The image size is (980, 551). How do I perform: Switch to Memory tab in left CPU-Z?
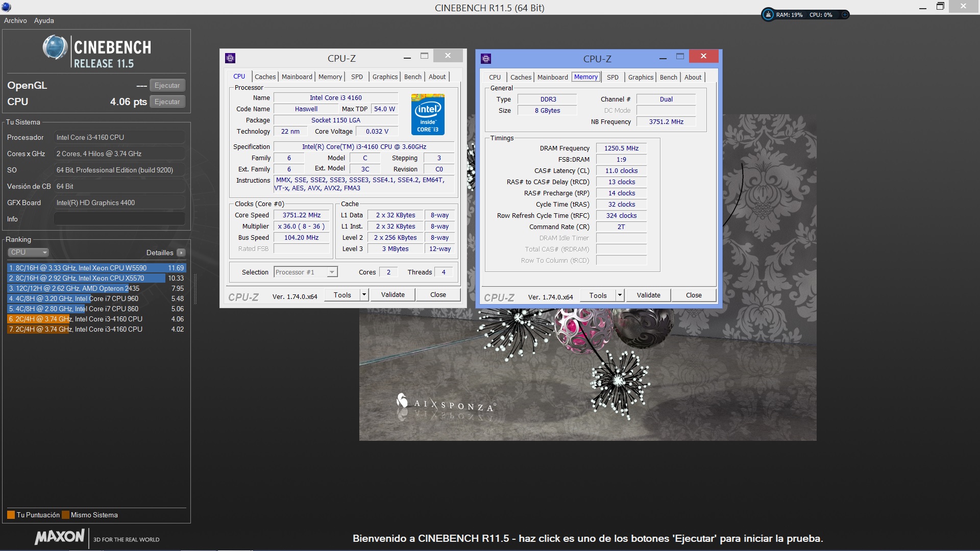click(x=330, y=77)
